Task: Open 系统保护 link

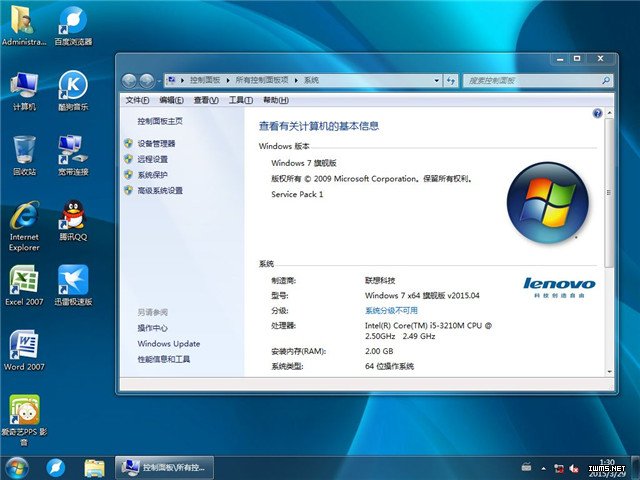Action: pos(153,175)
